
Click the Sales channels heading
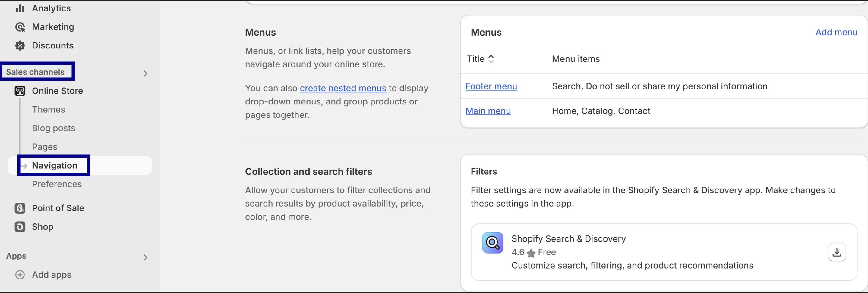click(35, 72)
